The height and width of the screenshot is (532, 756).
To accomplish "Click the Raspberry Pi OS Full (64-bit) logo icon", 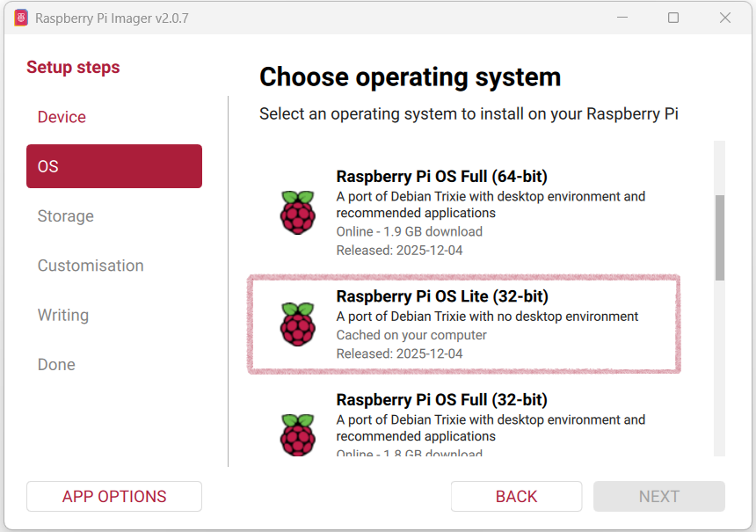I will (297, 211).
